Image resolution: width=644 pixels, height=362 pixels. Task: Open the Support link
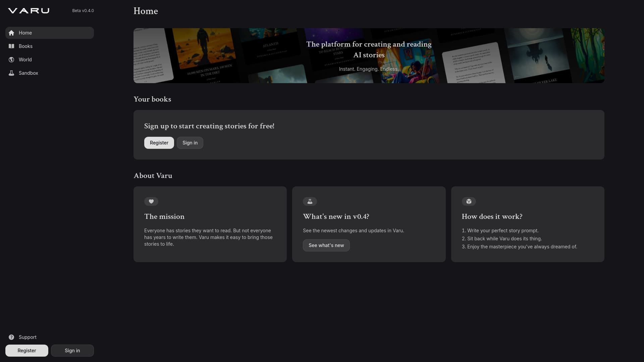coord(28,337)
